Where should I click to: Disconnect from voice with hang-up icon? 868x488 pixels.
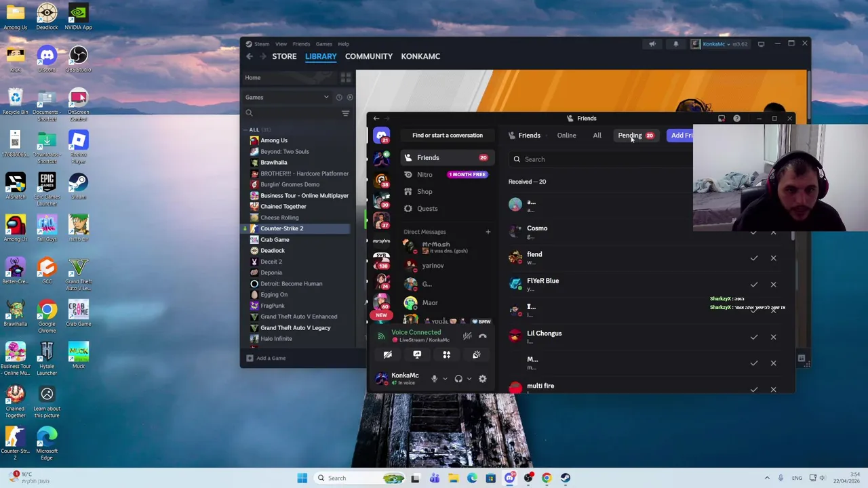click(483, 336)
